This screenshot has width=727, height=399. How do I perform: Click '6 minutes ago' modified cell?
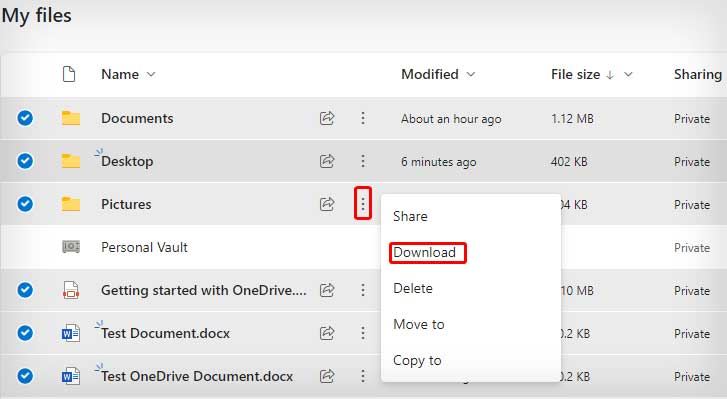tap(439, 162)
